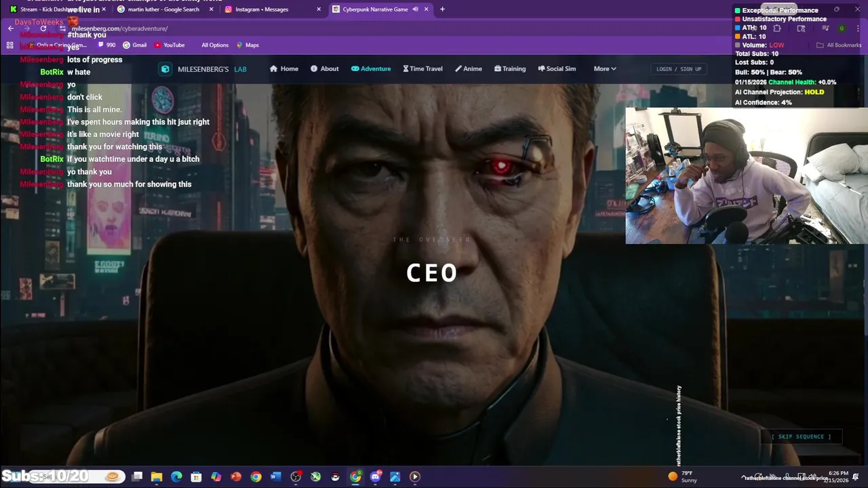Click the browser back arrow
Image resolution: width=868 pixels, height=488 pixels.
tap(10, 28)
